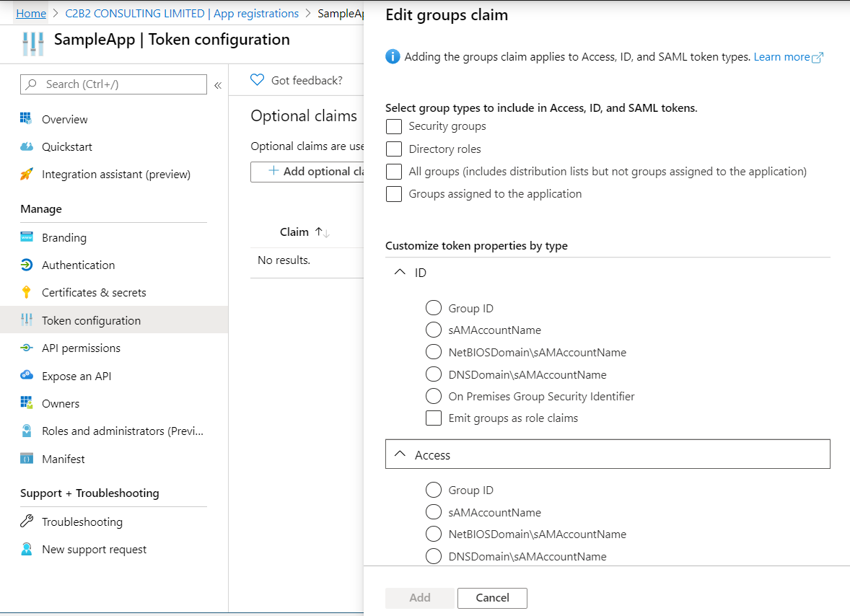
Task: Open the Authentication sidebar section
Action: [x=74, y=265]
